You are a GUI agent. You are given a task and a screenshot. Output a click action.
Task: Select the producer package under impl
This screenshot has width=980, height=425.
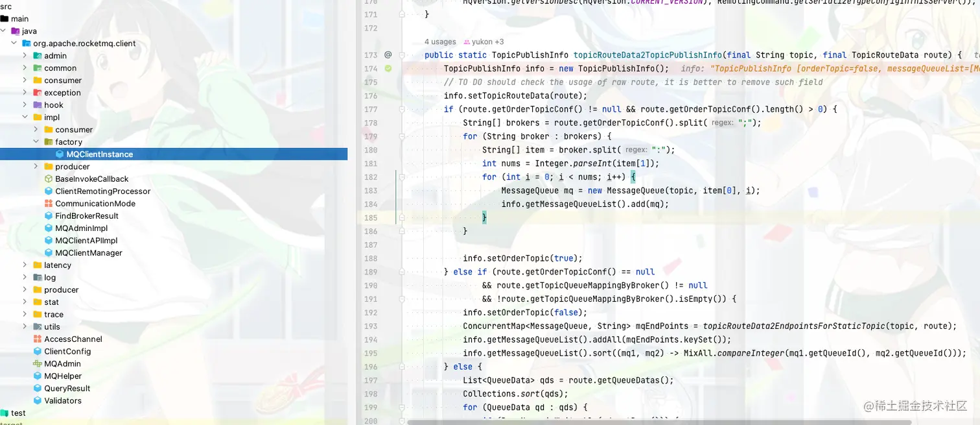174,167
